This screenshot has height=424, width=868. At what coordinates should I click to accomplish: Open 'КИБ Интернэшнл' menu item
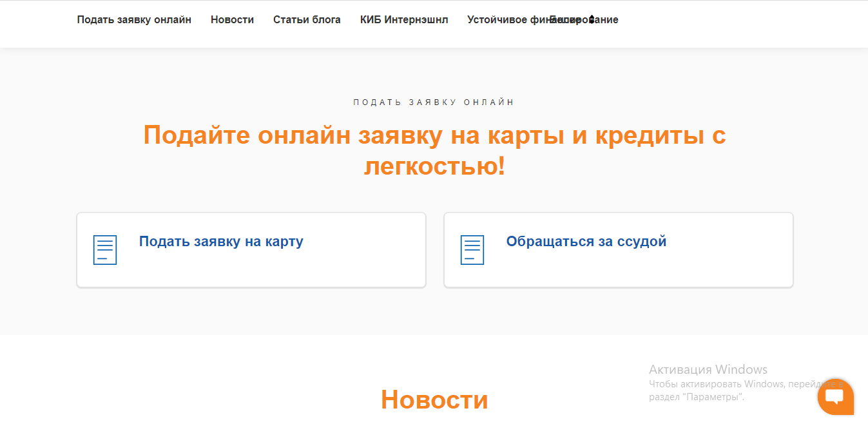point(404,20)
